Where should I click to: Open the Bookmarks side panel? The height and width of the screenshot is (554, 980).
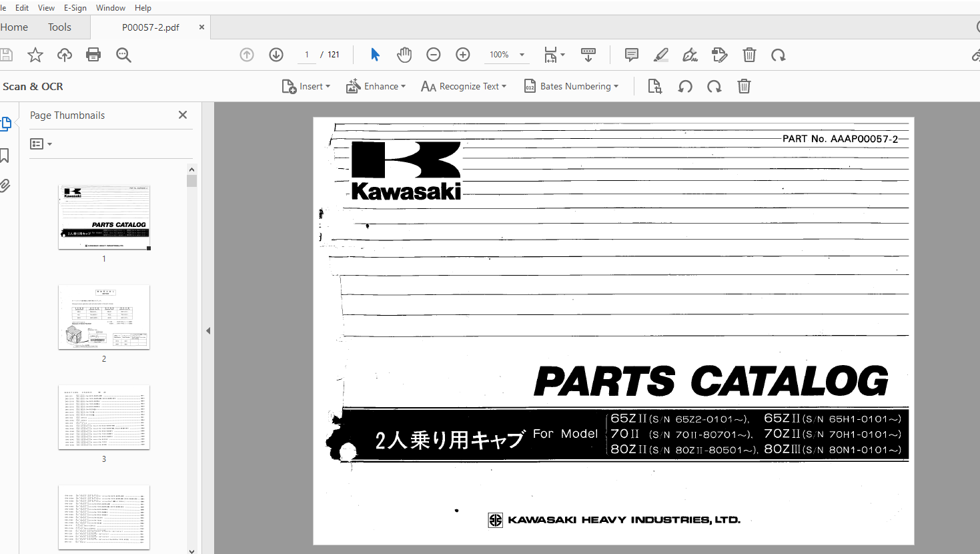(5, 156)
